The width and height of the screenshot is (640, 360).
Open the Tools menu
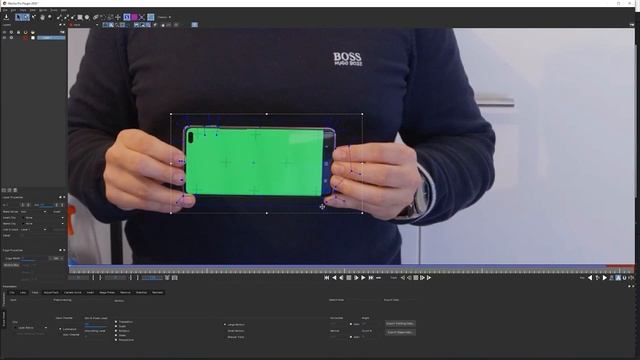54,10
